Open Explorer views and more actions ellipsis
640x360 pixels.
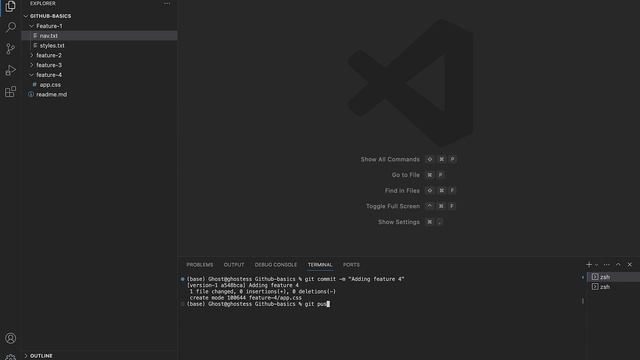167,3
